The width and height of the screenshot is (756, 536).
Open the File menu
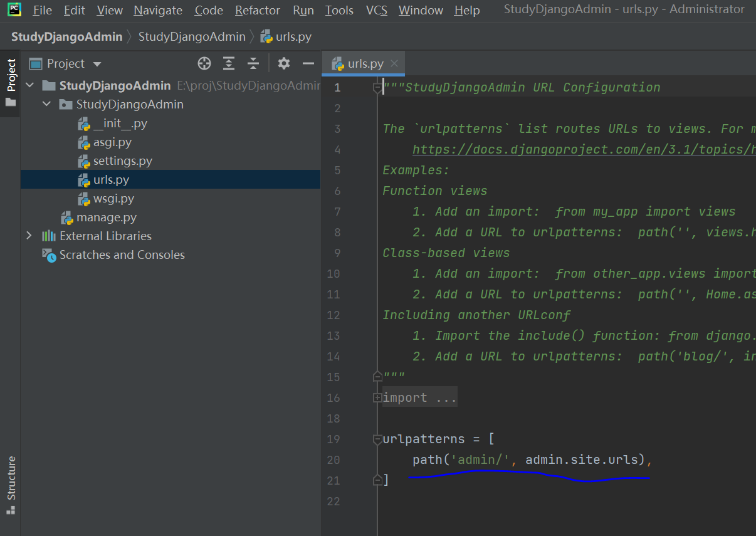pos(43,10)
